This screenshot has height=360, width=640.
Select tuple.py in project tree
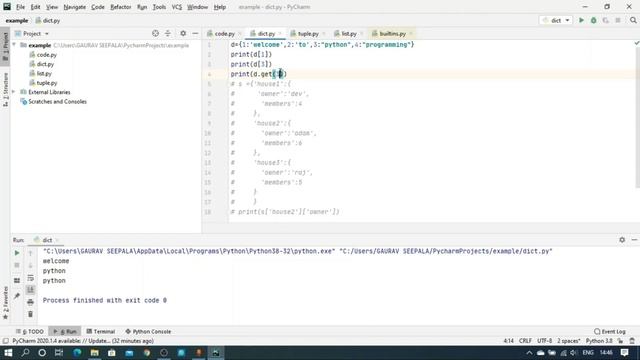[47, 83]
